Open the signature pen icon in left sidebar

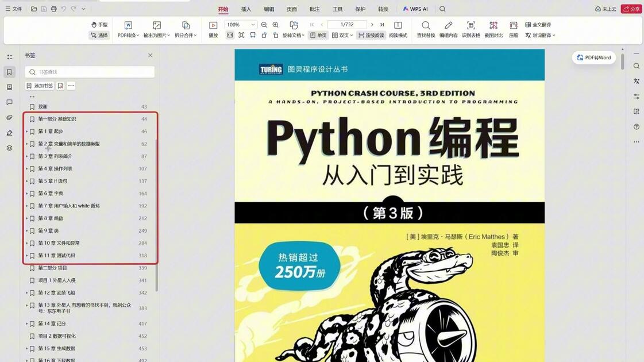[x=9, y=133]
